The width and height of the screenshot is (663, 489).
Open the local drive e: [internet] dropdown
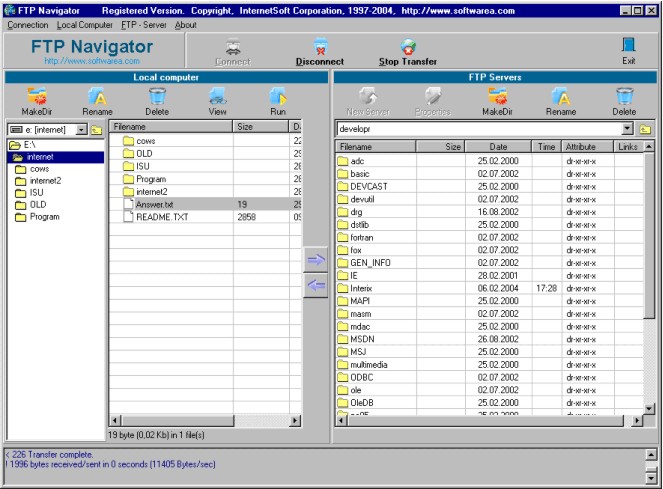82,130
